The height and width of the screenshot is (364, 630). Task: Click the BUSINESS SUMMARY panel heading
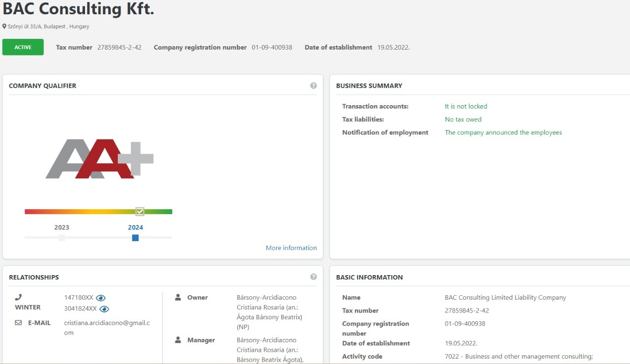coord(369,86)
